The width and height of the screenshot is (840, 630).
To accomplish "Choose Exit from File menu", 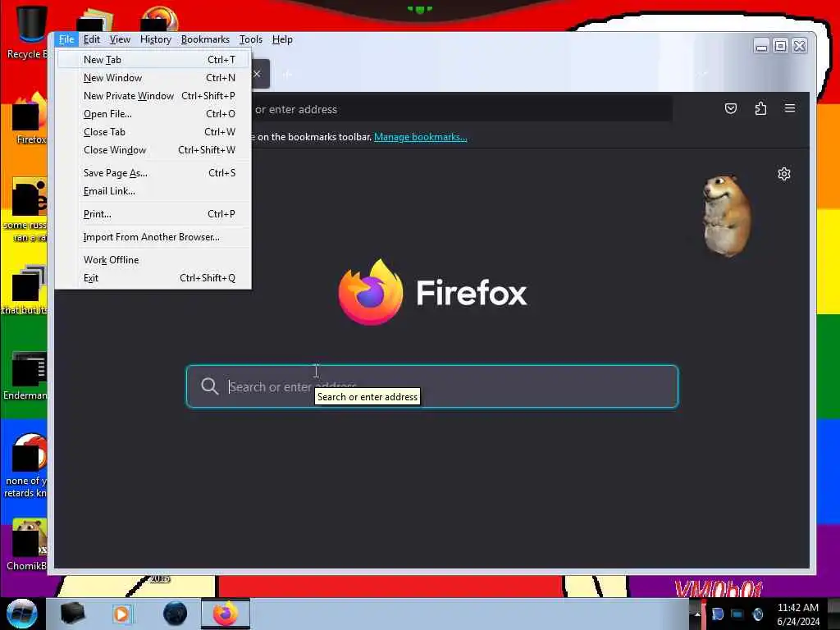I will point(153,278).
